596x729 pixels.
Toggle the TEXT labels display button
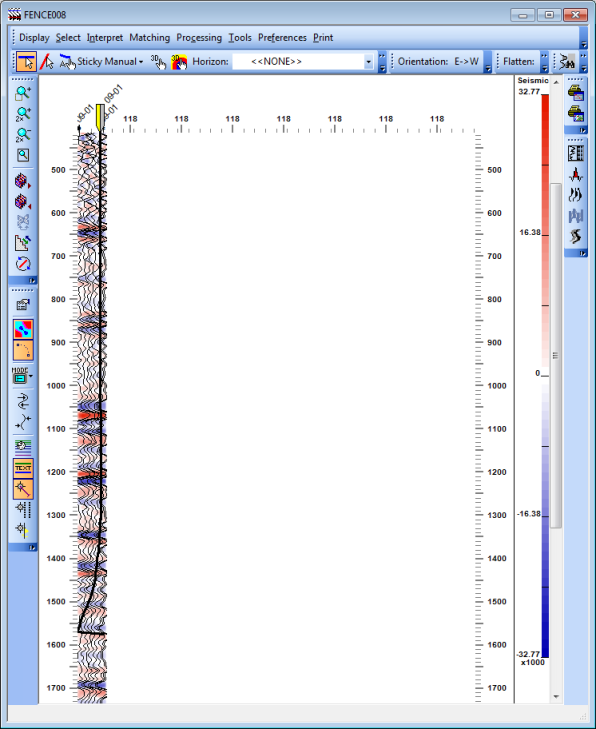23,468
